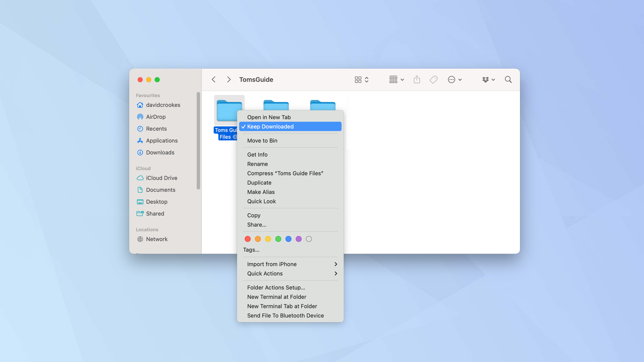Click the Tags icon in the toolbar
The height and width of the screenshot is (362, 644).
[x=433, y=79]
